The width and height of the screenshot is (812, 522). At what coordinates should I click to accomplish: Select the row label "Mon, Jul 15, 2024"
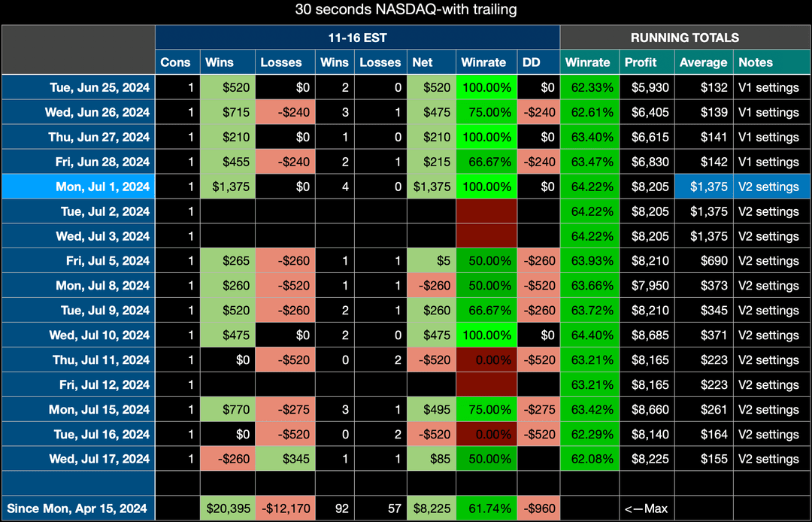tap(78, 410)
